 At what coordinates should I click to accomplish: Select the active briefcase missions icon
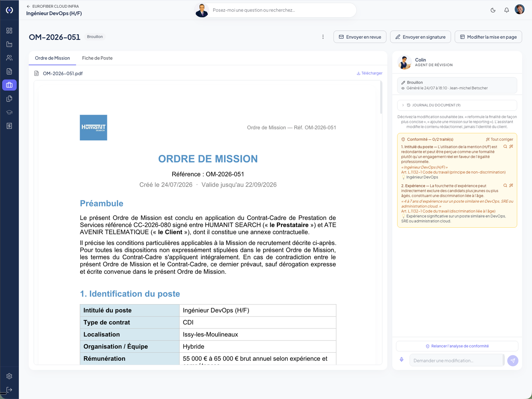[x=9, y=85]
